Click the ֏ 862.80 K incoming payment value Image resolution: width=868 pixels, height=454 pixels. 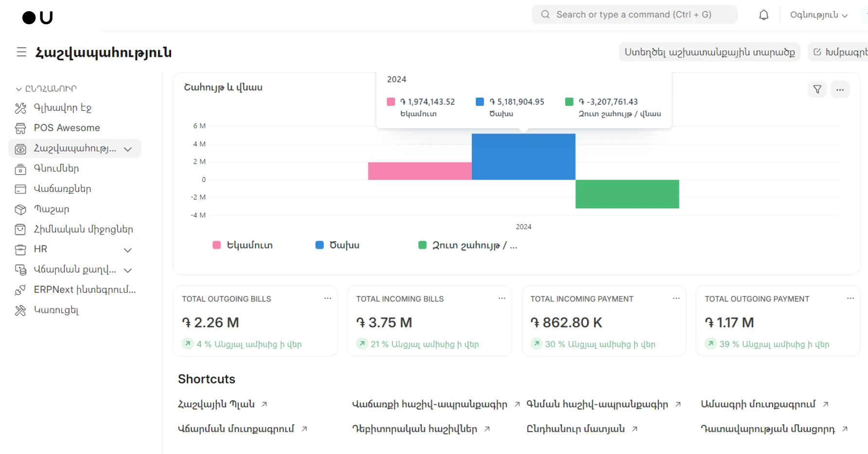pyautogui.click(x=566, y=322)
